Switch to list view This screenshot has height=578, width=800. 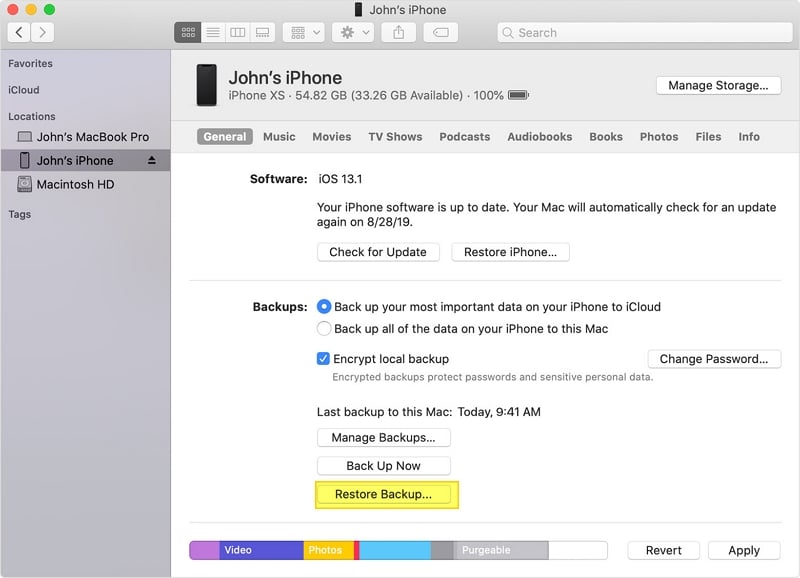click(213, 31)
